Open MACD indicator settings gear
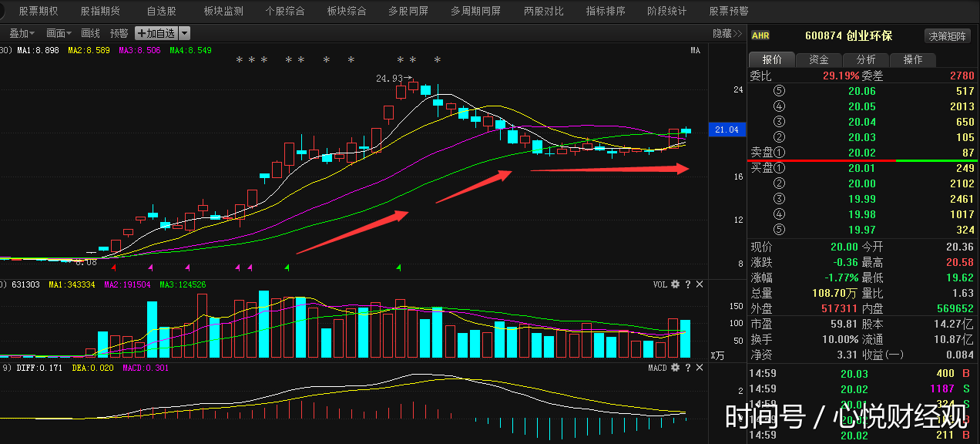The height and width of the screenshot is (444, 980). click(676, 368)
